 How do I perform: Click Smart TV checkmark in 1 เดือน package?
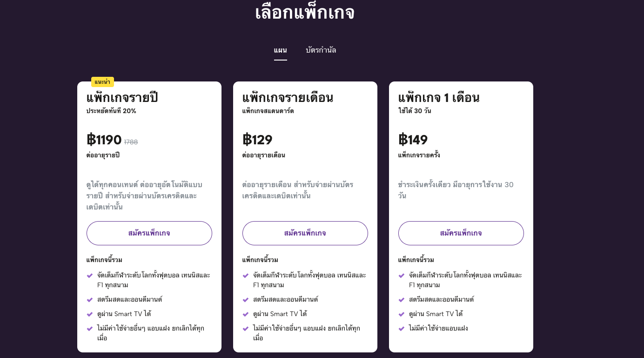click(402, 314)
